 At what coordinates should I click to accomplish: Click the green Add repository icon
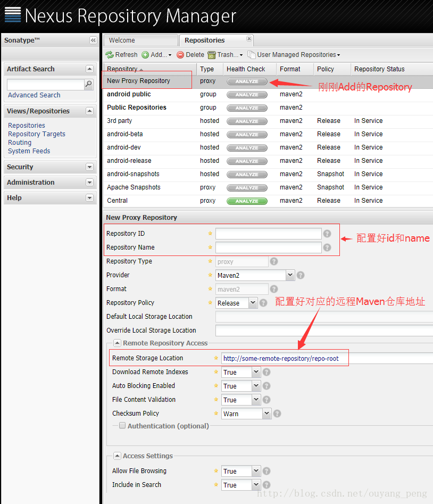tap(145, 55)
